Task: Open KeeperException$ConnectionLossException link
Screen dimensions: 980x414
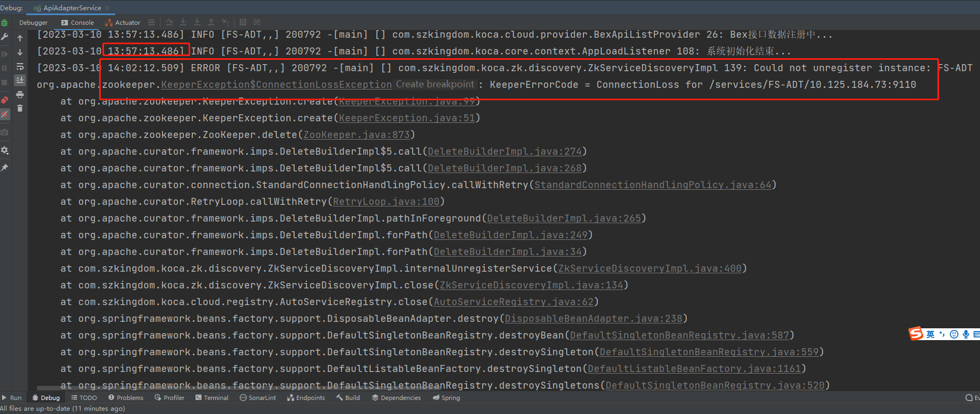Action: pyautogui.click(x=276, y=85)
